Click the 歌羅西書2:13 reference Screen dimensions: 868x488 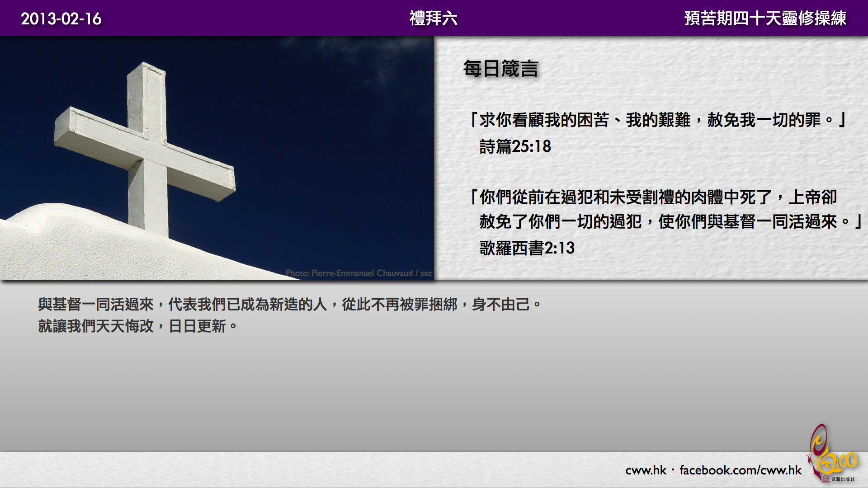(527, 248)
